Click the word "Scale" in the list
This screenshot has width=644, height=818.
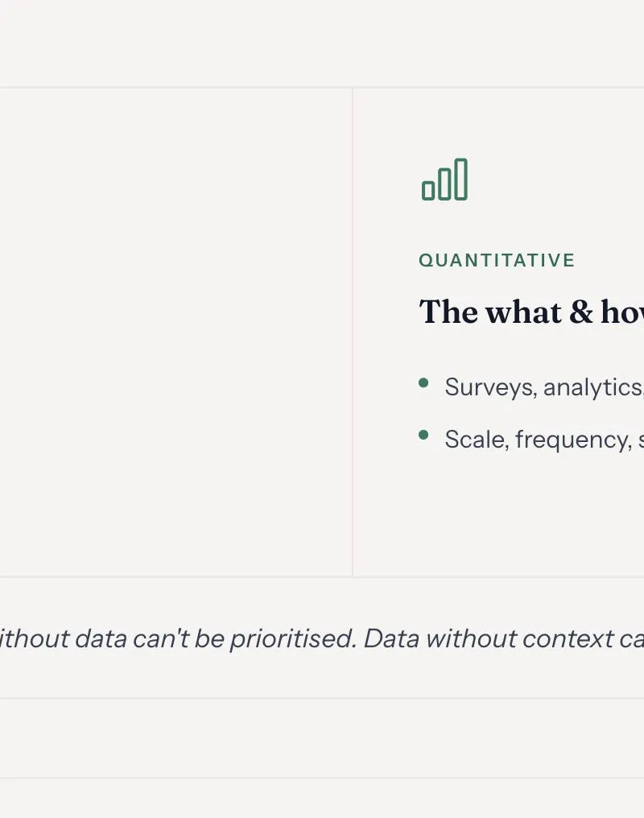(x=477, y=440)
